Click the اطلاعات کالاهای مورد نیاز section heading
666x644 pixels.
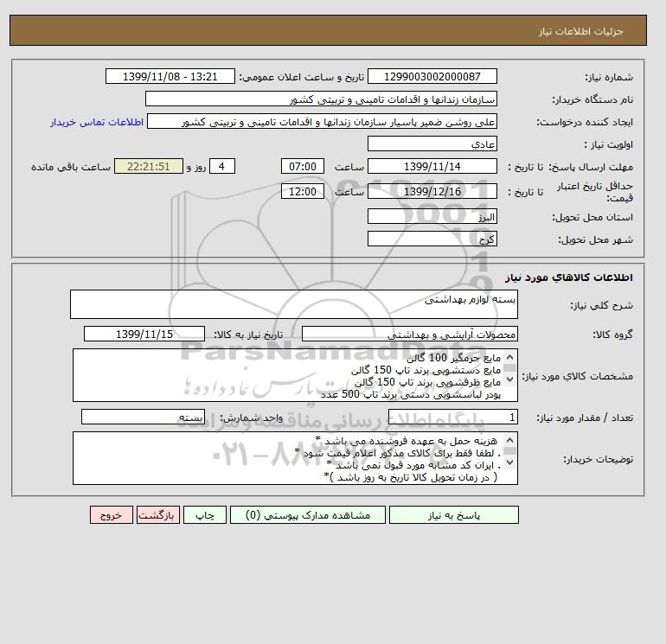pyautogui.click(x=569, y=277)
